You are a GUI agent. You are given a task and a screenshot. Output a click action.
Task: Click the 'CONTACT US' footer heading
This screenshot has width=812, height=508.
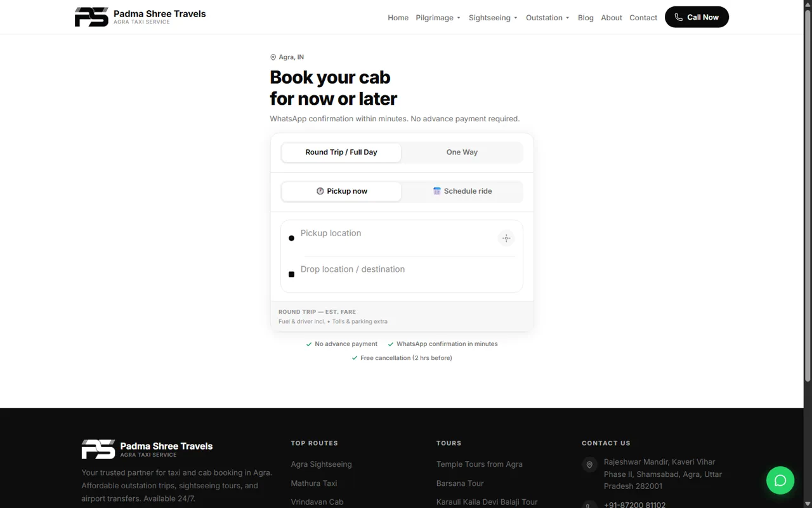tap(606, 443)
